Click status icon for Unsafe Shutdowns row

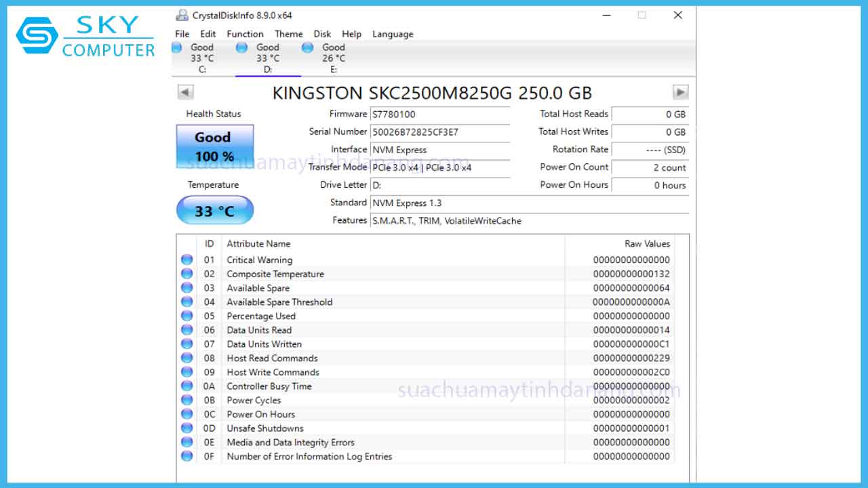point(187,428)
